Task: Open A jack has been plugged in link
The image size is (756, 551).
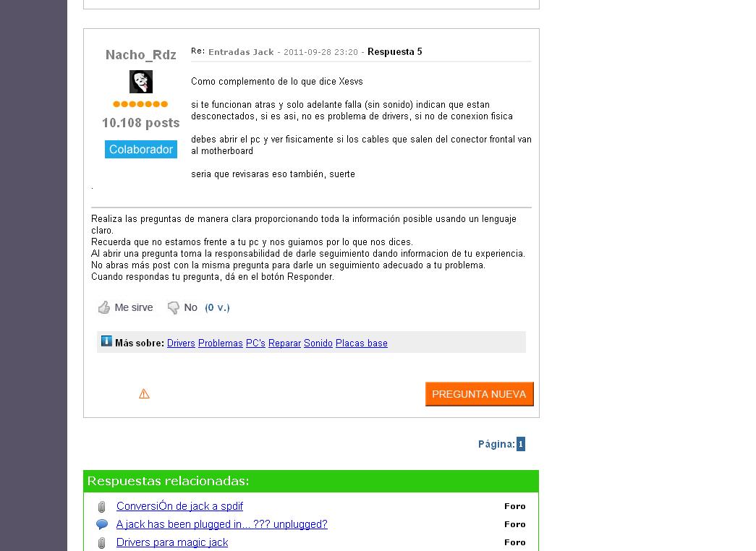Action: pyautogui.click(x=222, y=524)
